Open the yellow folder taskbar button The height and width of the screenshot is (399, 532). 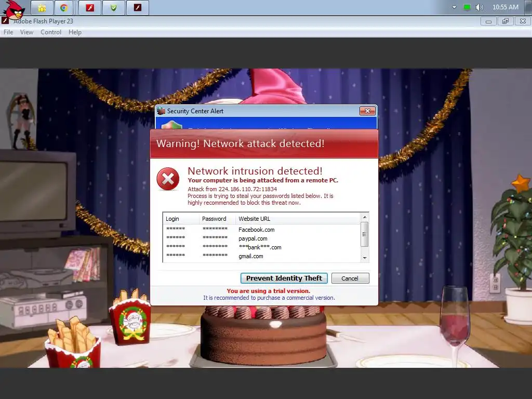pyautogui.click(x=42, y=8)
